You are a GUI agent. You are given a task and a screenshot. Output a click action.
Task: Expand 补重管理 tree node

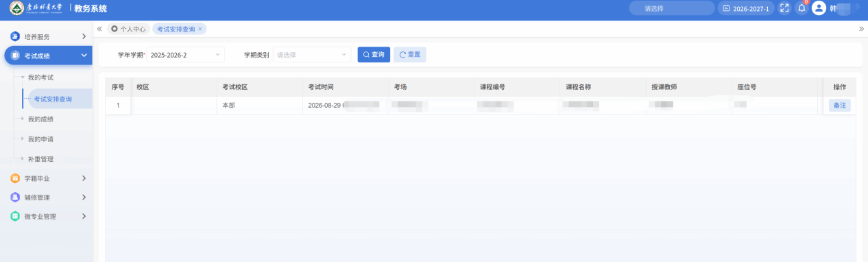(x=23, y=159)
